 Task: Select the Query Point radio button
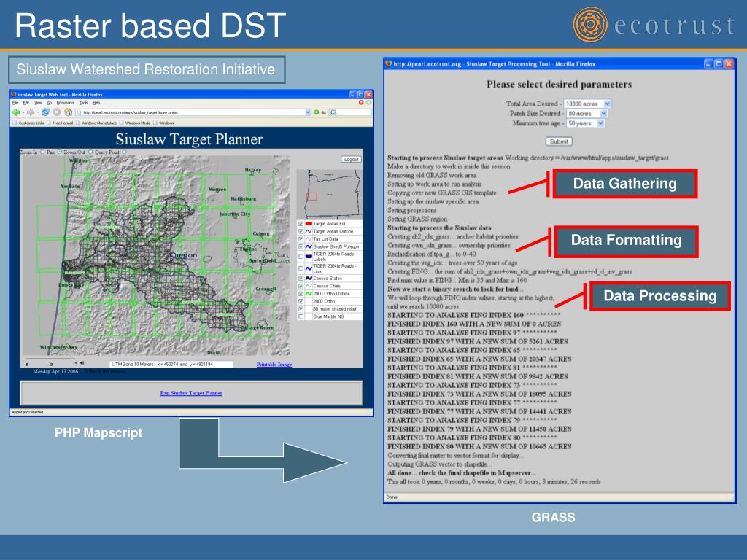[x=124, y=152]
